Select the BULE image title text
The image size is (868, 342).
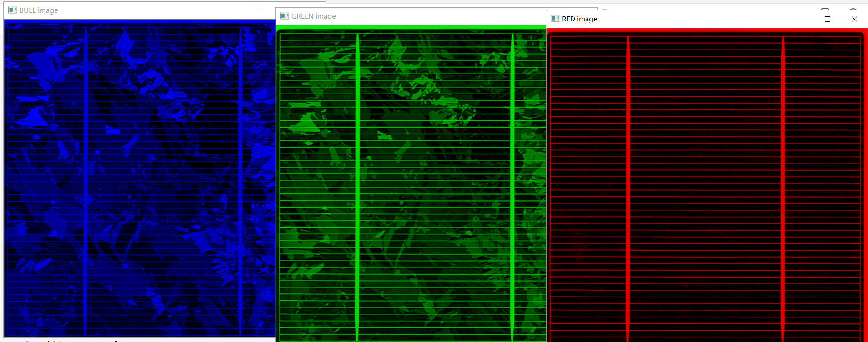point(39,10)
